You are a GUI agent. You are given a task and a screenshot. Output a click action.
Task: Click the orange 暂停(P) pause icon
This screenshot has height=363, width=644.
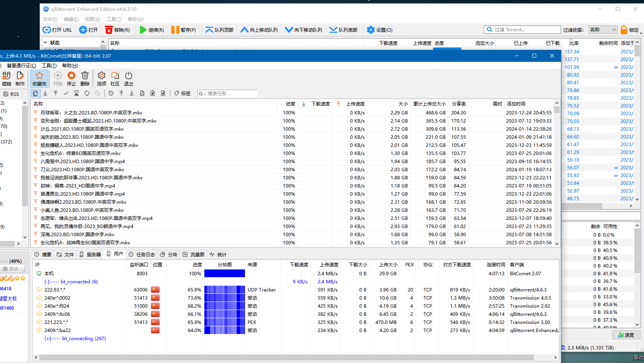coord(184,30)
